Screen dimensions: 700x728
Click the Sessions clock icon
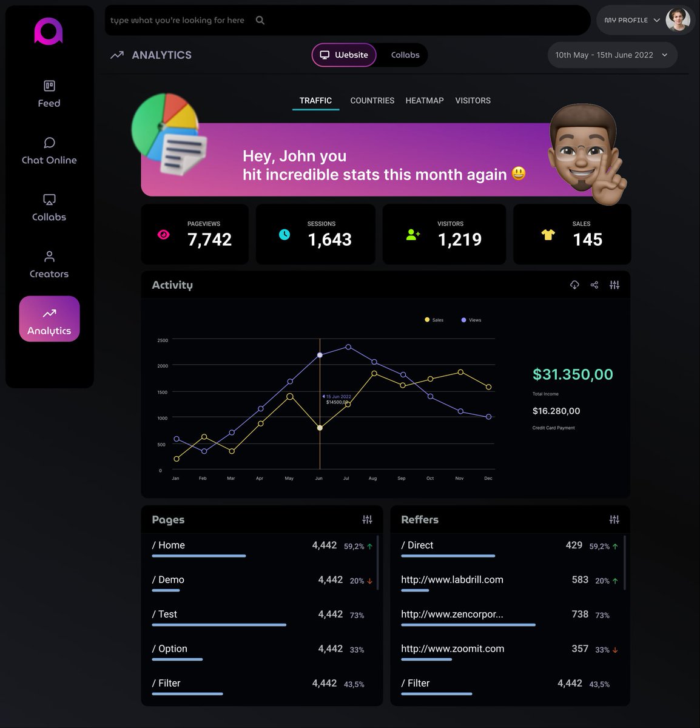tap(284, 234)
